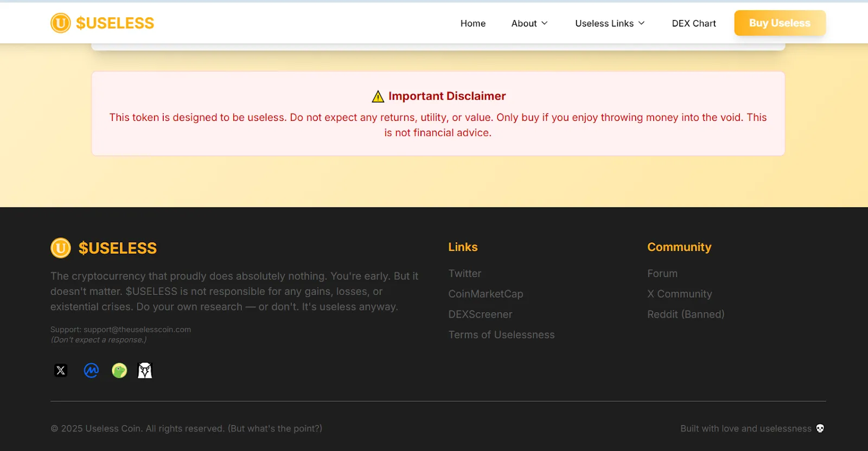
Task: Click the Reddit (Banned) link
Action: point(686,314)
